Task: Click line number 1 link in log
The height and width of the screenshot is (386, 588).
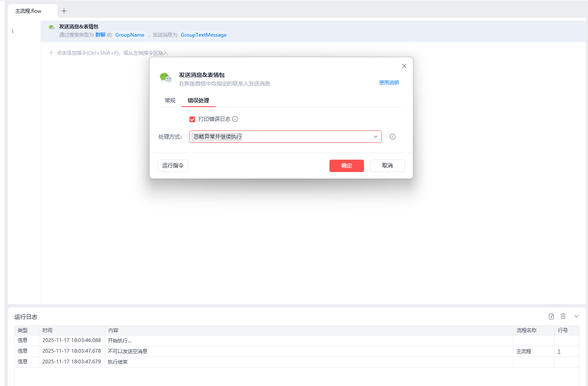Action: coord(559,351)
